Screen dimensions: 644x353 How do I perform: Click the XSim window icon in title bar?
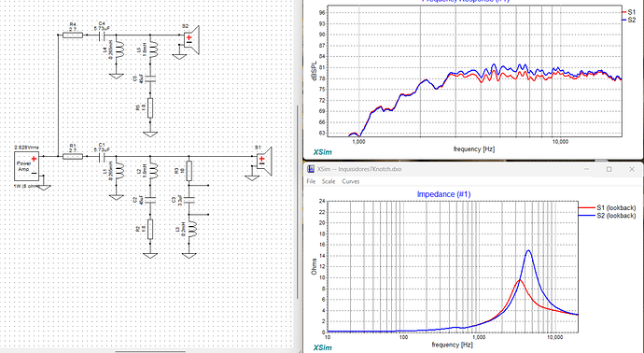311,169
